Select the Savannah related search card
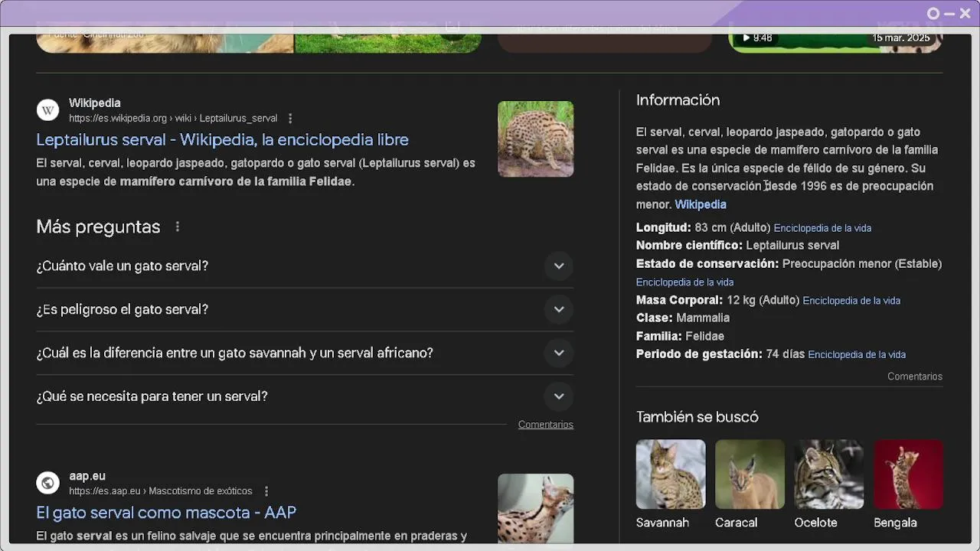Image resolution: width=980 pixels, height=551 pixels. click(671, 484)
